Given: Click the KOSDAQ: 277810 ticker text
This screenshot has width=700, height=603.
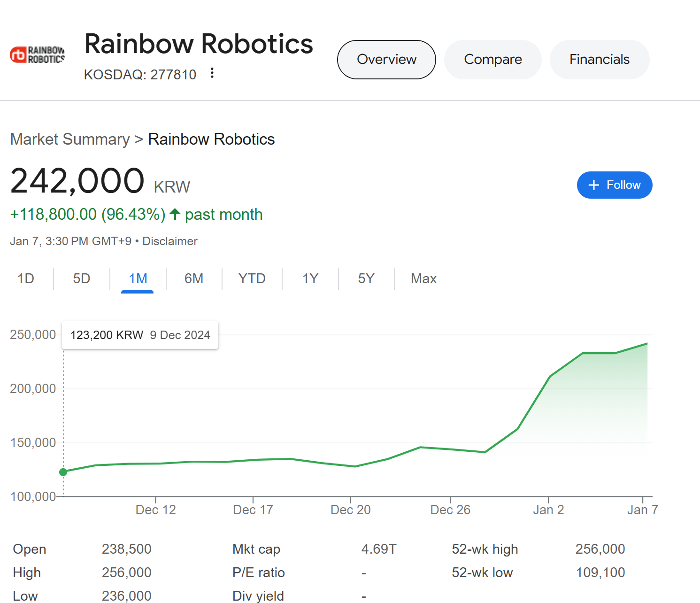Looking at the screenshot, I should click(140, 75).
